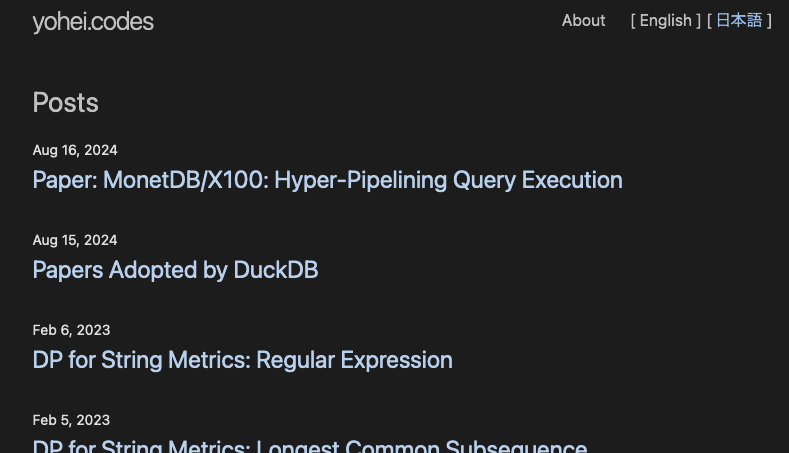Go to the yohei.codes home link

click(92, 22)
